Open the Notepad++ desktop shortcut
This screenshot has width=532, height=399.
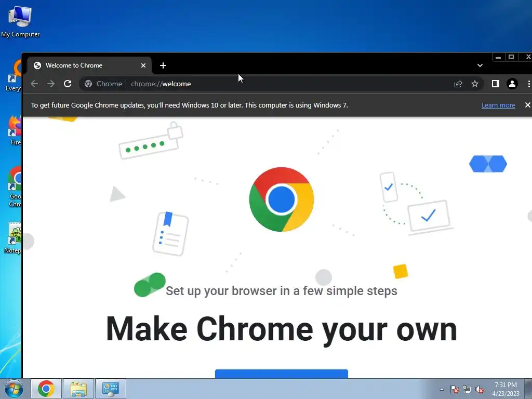[13, 237]
